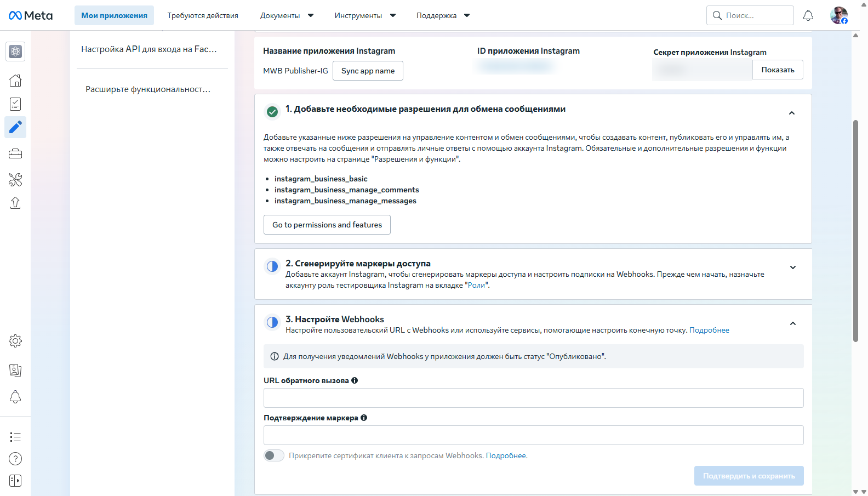The height and width of the screenshot is (496, 868).
Task: Select Настройка API для входа на Facebook
Action: click(149, 49)
